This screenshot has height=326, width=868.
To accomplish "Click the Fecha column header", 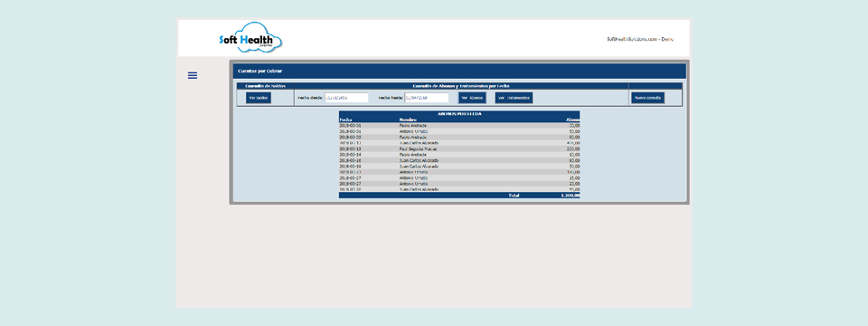I will [x=345, y=120].
